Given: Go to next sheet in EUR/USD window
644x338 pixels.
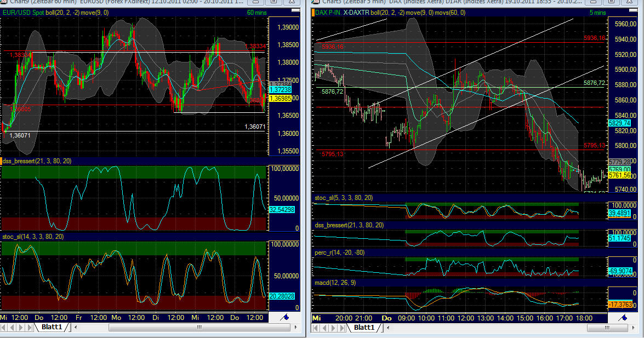Looking at the screenshot, I should click(21, 328).
